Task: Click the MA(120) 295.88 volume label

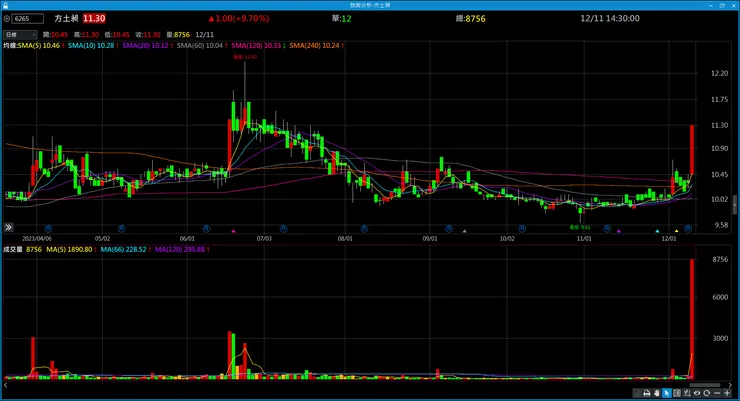Action: click(182, 250)
